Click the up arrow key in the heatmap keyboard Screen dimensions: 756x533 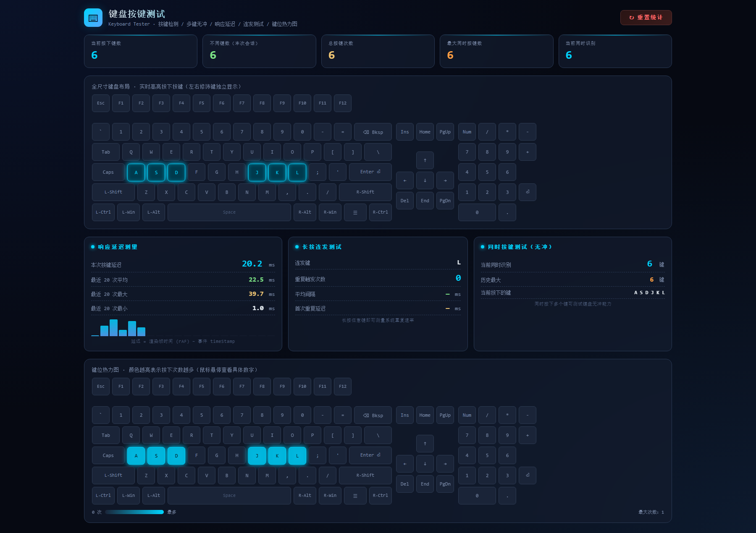[425, 444]
